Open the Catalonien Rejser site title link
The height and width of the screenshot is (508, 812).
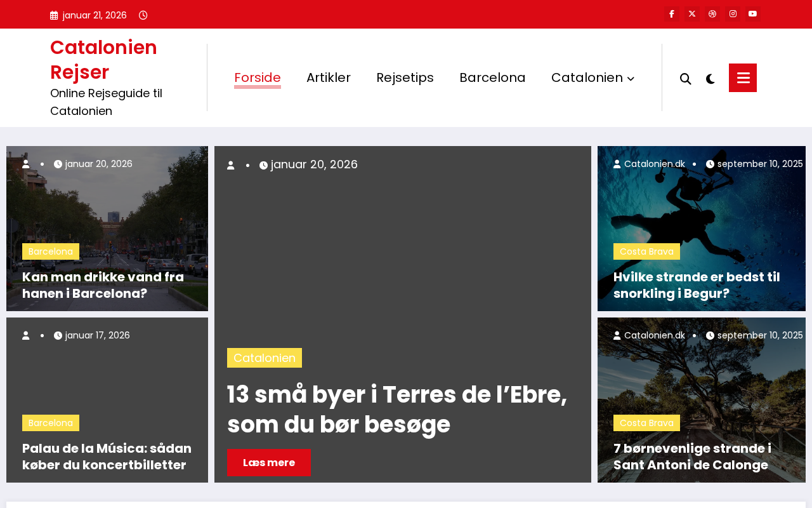click(103, 60)
